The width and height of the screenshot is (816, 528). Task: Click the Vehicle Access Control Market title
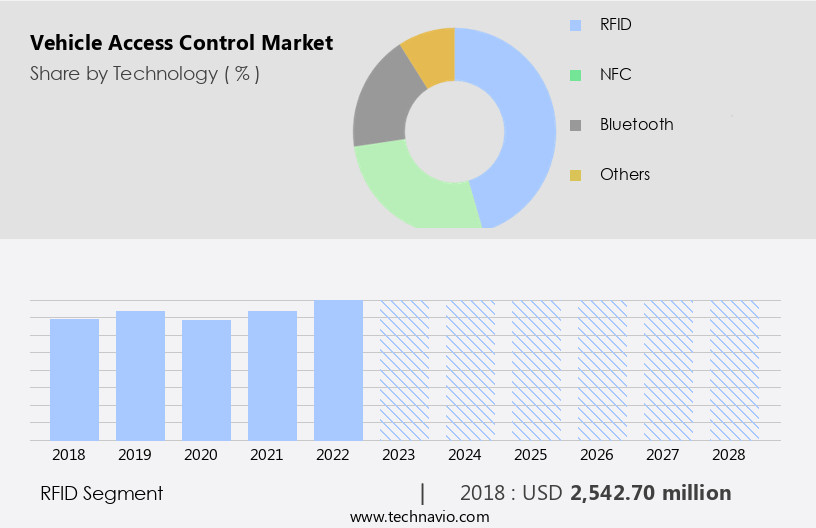[182, 43]
